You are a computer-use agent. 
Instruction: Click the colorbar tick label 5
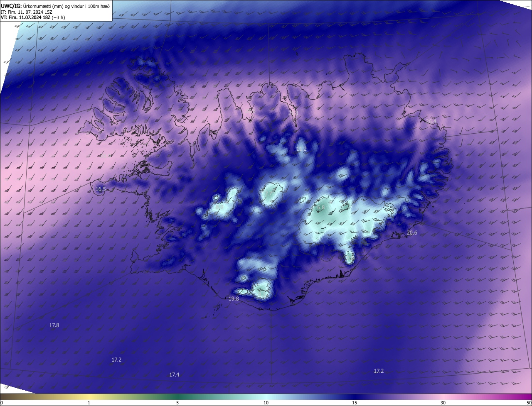pos(177,403)
